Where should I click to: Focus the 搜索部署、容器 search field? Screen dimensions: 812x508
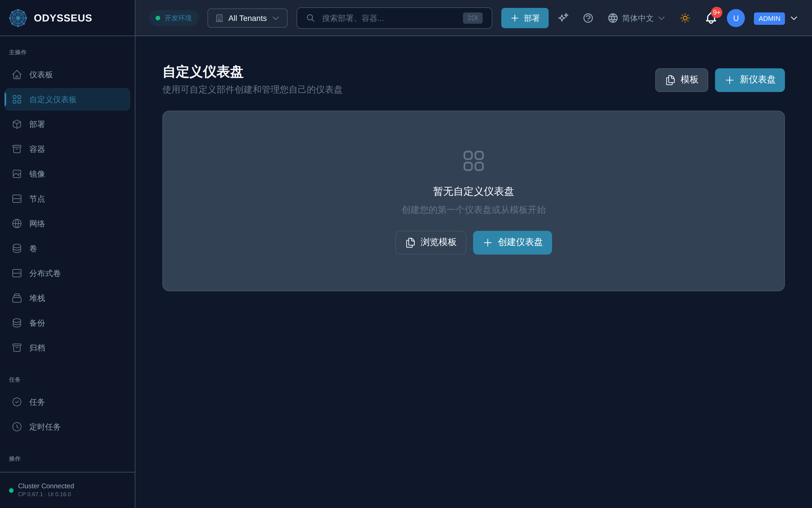pos(394,18)
